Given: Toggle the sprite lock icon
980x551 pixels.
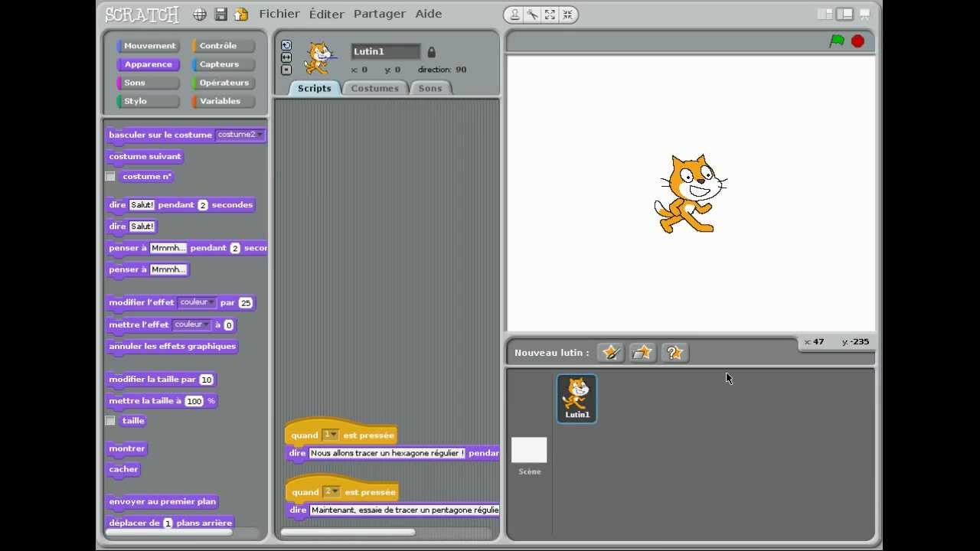Looking at the screenshot, I should click(431, 52).
